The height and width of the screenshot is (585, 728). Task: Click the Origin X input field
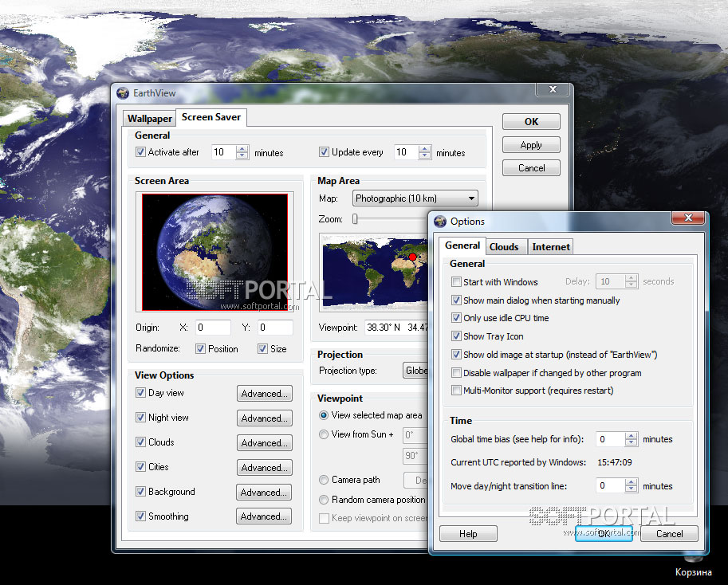(x=213, y=327)
